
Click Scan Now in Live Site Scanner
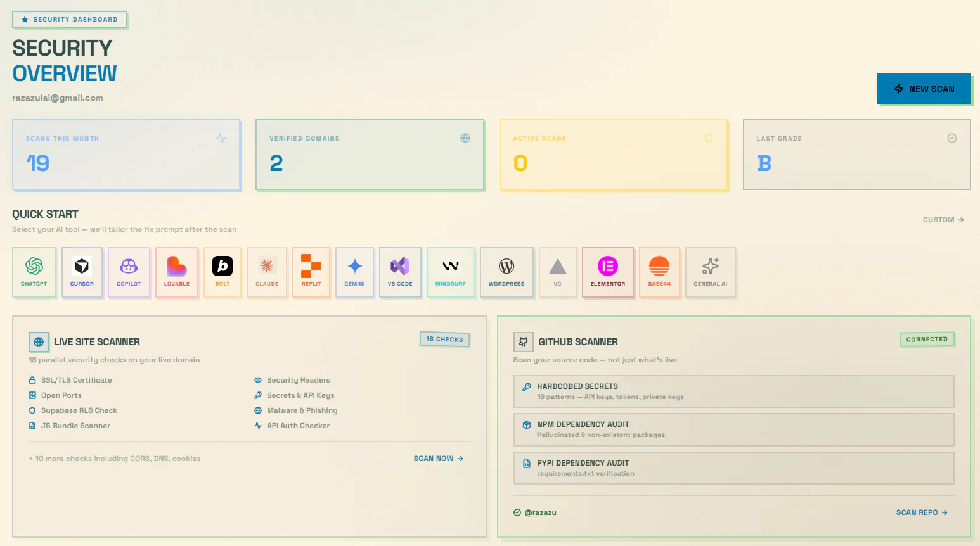point(439,459)
